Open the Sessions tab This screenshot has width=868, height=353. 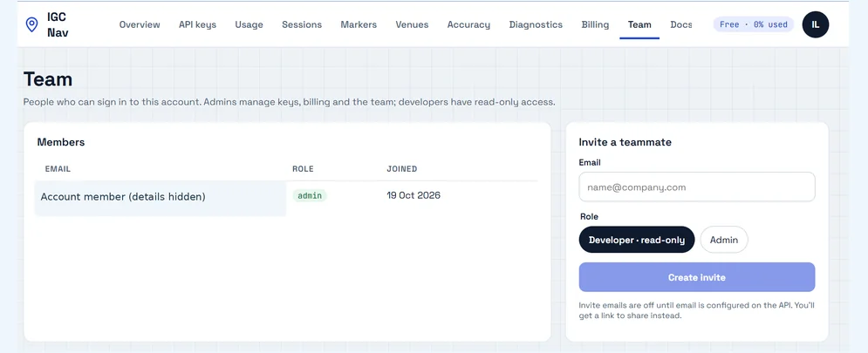[302, 24]
